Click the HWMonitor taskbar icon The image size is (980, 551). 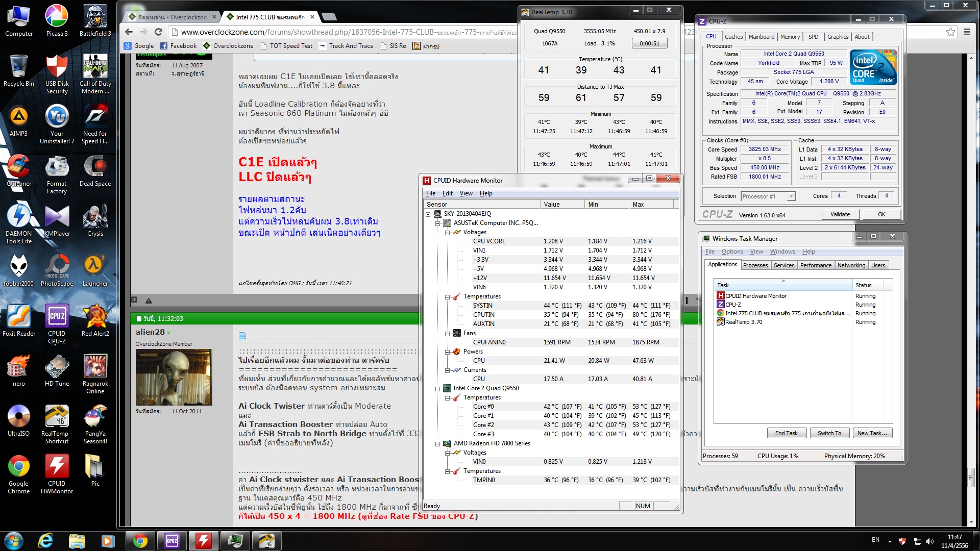(203, 540)
